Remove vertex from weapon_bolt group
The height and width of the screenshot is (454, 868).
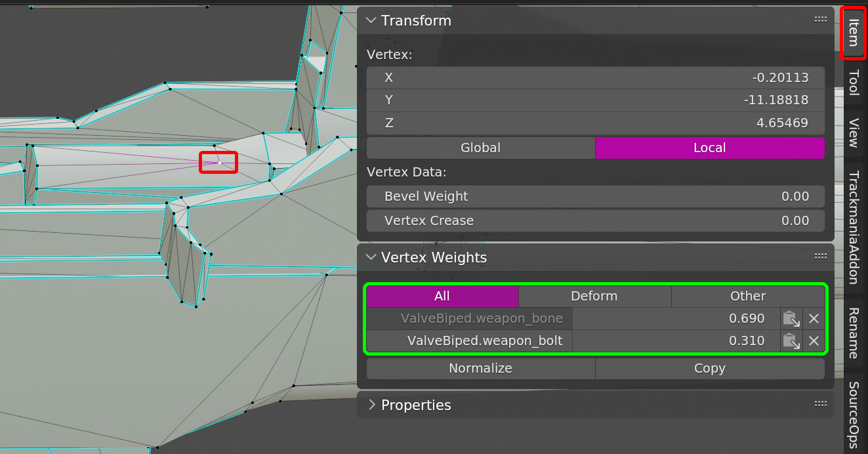point(814,341)
